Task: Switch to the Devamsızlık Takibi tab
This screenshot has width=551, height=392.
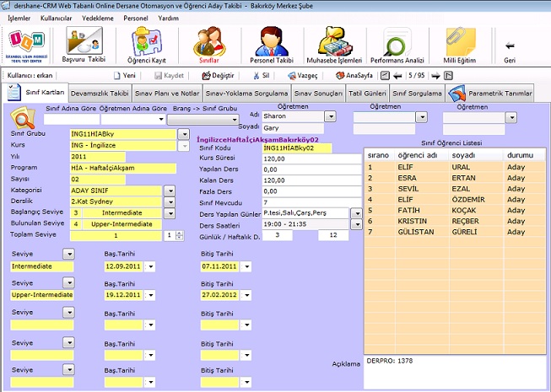Action: 100,94
